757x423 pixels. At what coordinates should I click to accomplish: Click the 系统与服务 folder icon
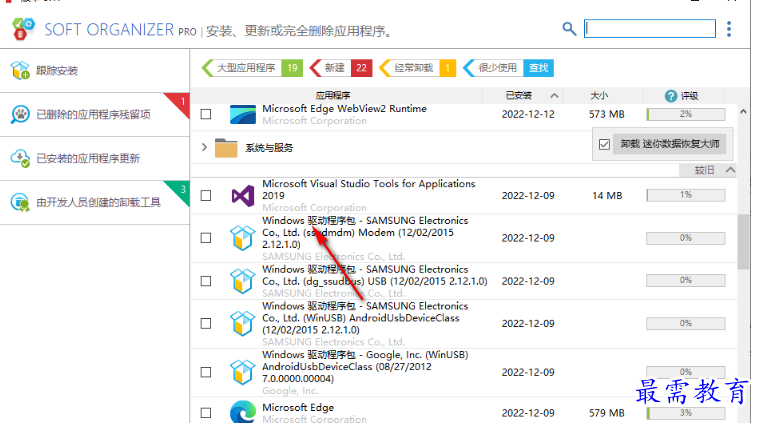coord(226,148)
